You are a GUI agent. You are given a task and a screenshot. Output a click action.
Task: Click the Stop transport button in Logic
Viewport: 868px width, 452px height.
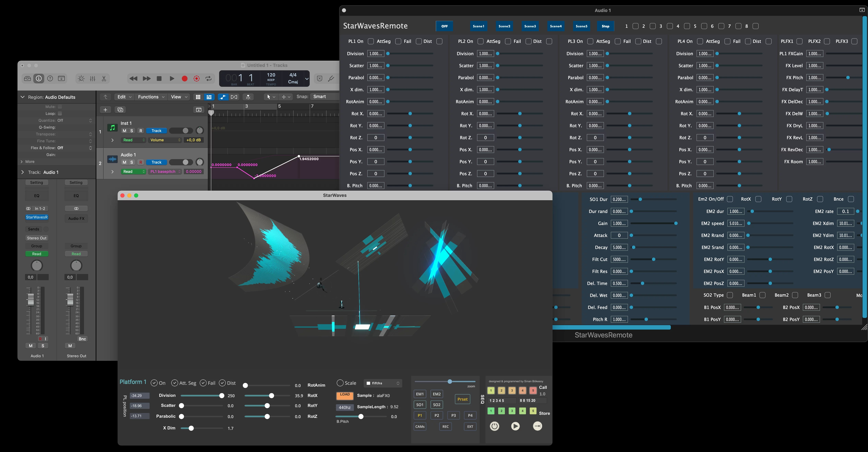(x=159, y=79)
